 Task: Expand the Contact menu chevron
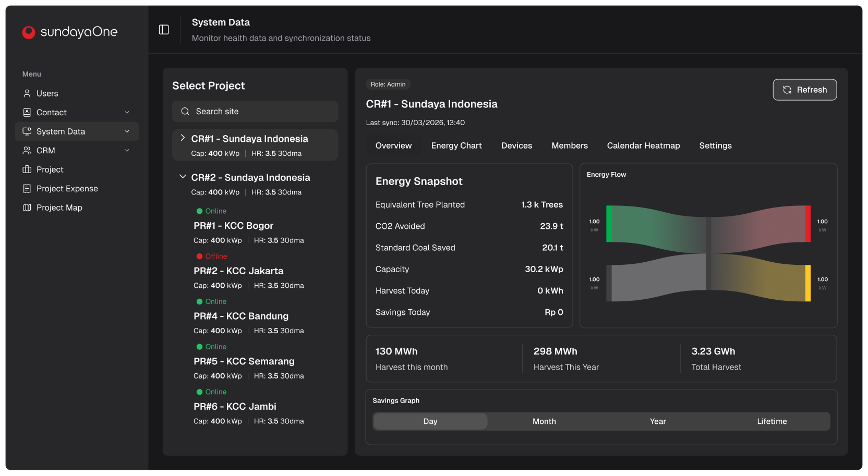pyautogui.click(x=127, y=113)
